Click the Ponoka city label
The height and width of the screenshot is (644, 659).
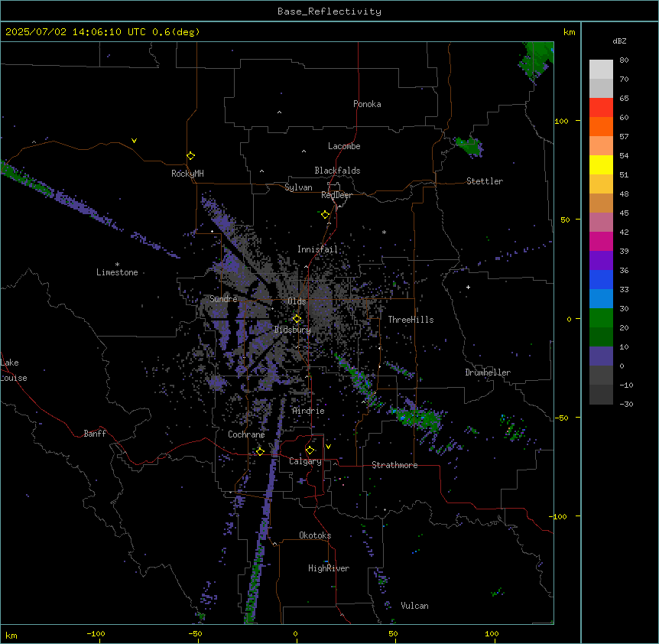[x=367, y=104]
